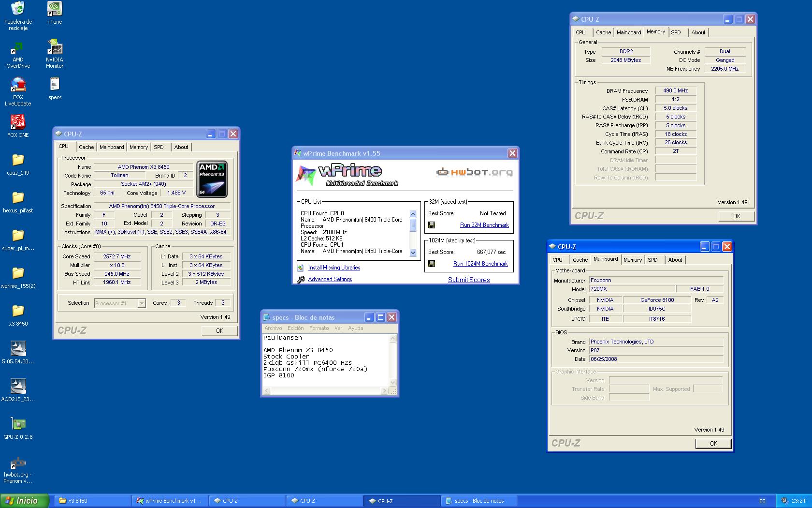Switch to wPrime Benchmark taskbar item

169,501
